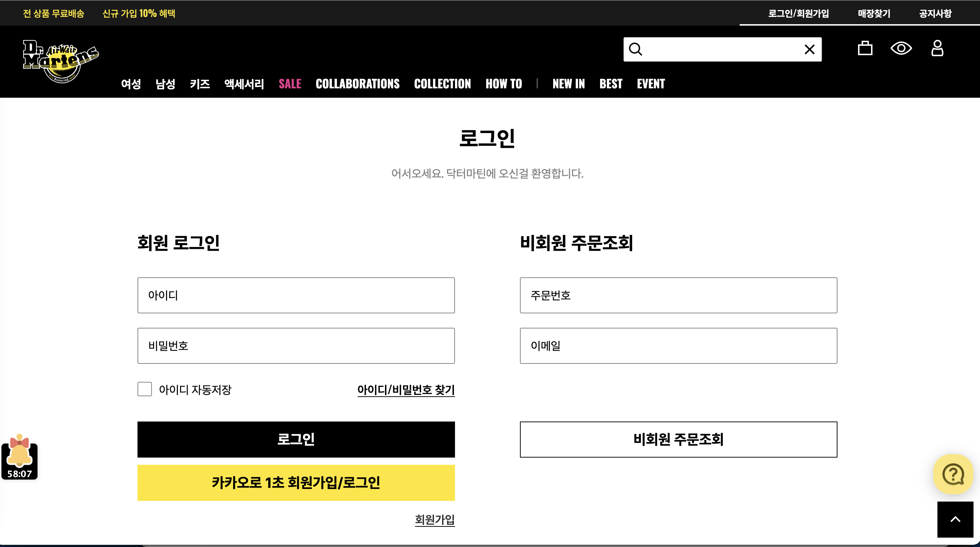
Task: Open the user account icon
Action: [x=937, y=48]
